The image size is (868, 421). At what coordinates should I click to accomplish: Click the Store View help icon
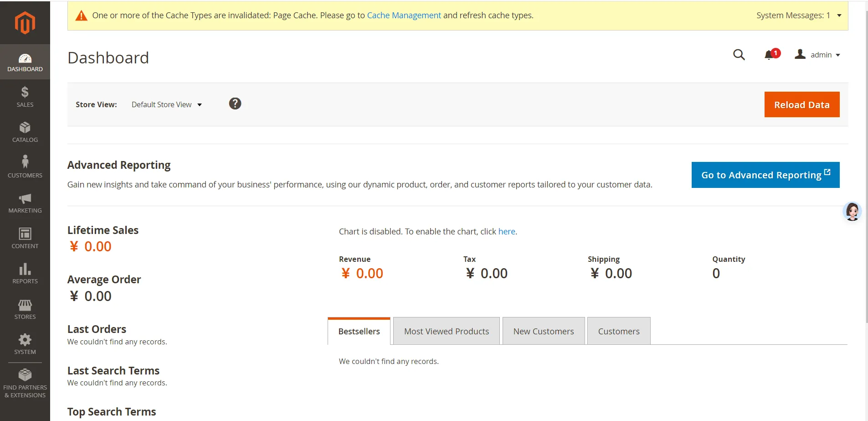coord(235,104)
